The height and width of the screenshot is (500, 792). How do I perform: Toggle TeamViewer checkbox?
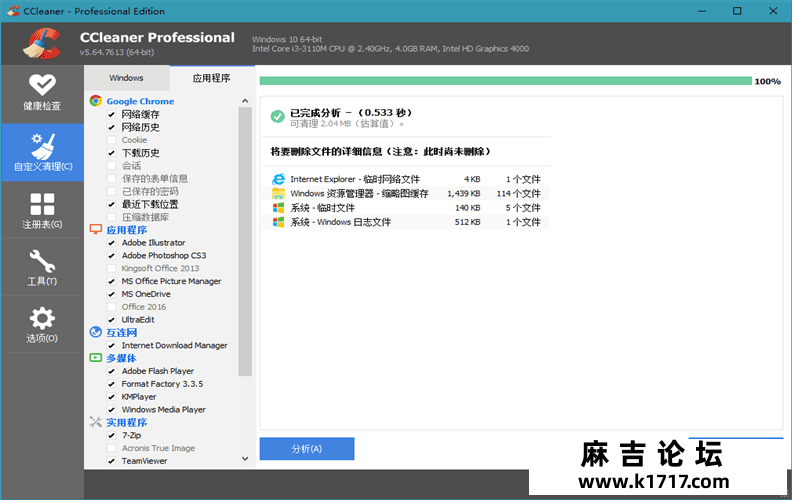coord(112,461)
